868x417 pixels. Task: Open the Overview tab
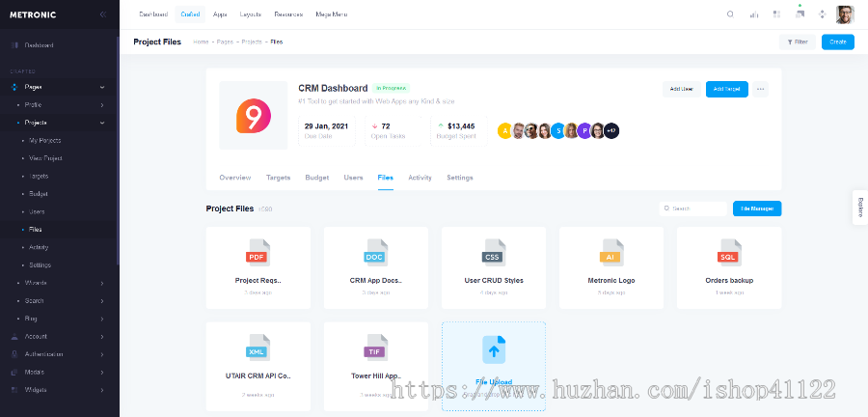tap(234, 178)
